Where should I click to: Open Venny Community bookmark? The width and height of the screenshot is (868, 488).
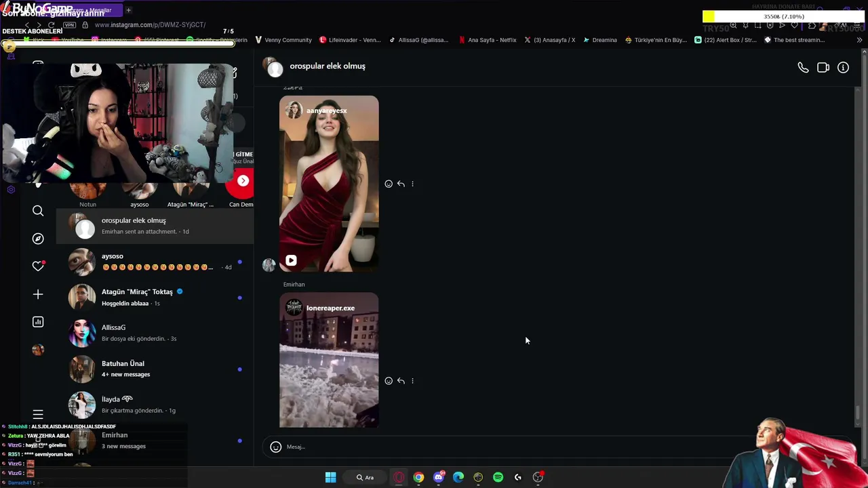click(x=283, y=40)
